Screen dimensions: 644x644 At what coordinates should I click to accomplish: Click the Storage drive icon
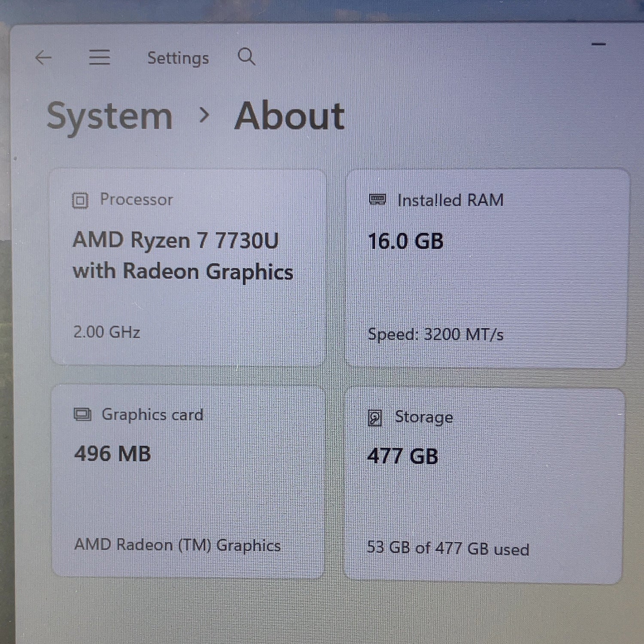coord(375,418)
